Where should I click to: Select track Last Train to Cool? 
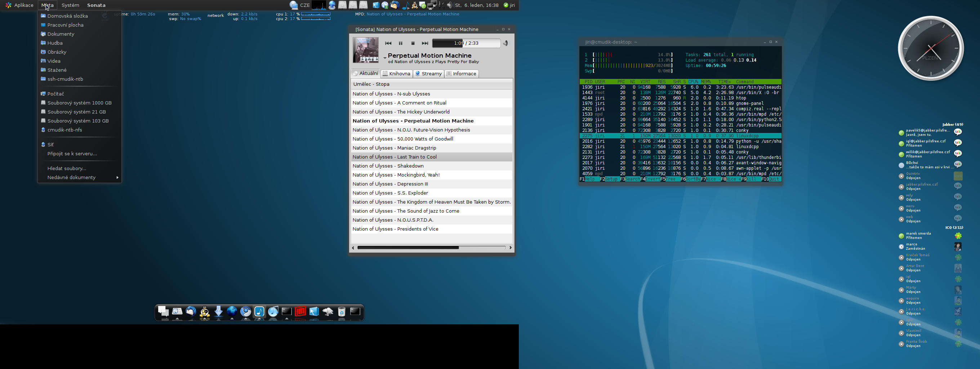(x=431, y=157)
